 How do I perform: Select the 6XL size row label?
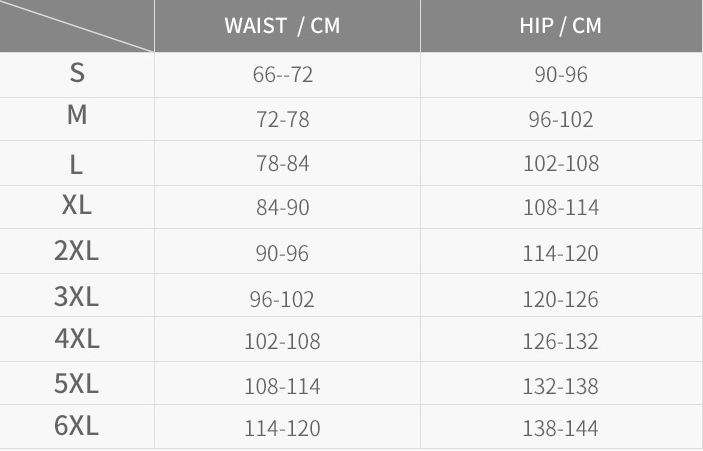click(x=76, y=425)
